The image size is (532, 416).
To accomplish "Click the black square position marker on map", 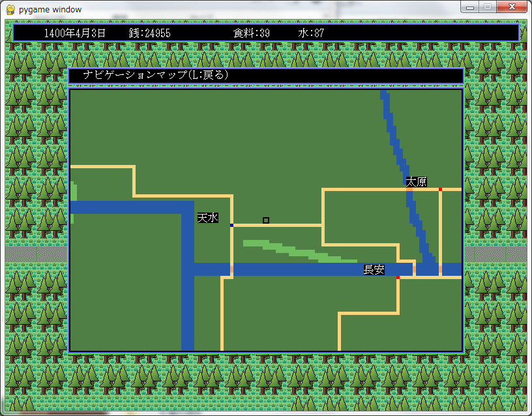I will point(266,220).
